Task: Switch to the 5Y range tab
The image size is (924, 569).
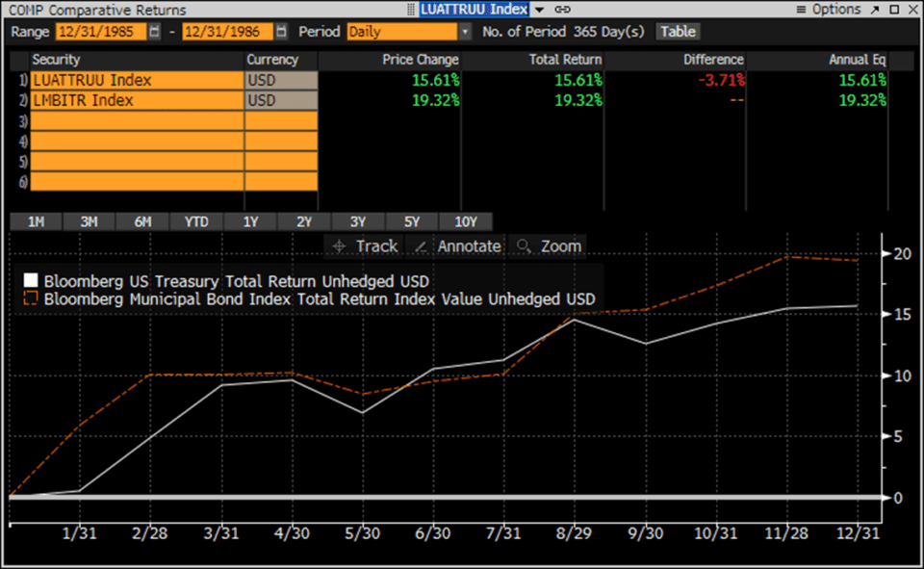Action: coord(412,221)
